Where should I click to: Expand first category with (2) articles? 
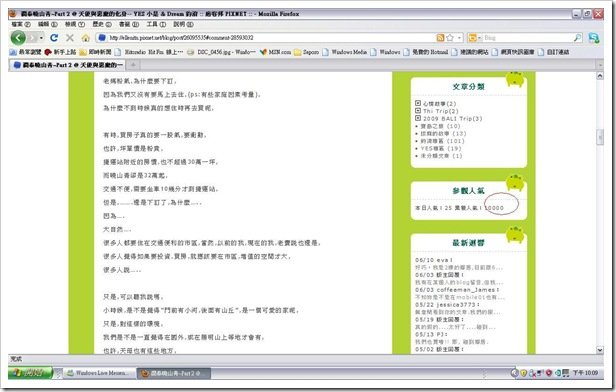point(418,103)
